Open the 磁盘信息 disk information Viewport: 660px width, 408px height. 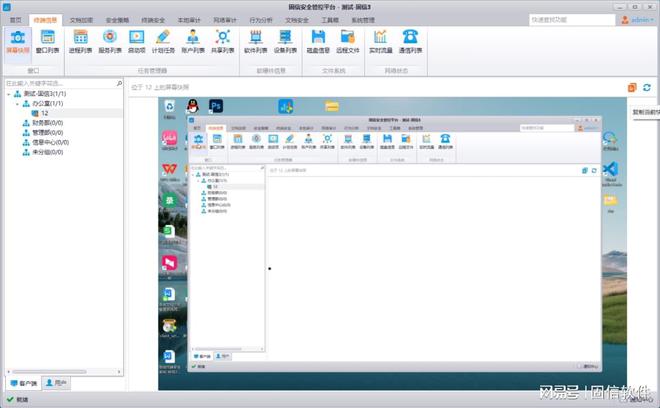(x=318, y=42)
